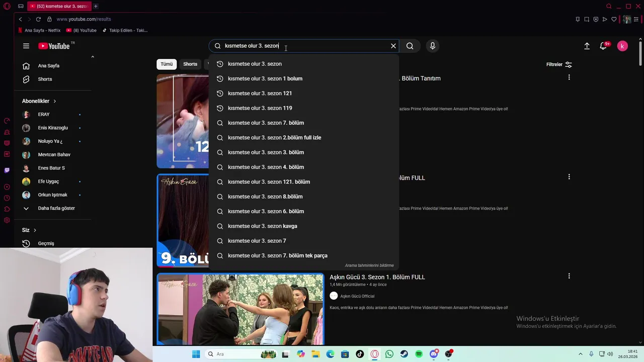Open the heart bookmarks icon in toolbar
The height and width of the screenshot is (362, 644).
[614, 19]
